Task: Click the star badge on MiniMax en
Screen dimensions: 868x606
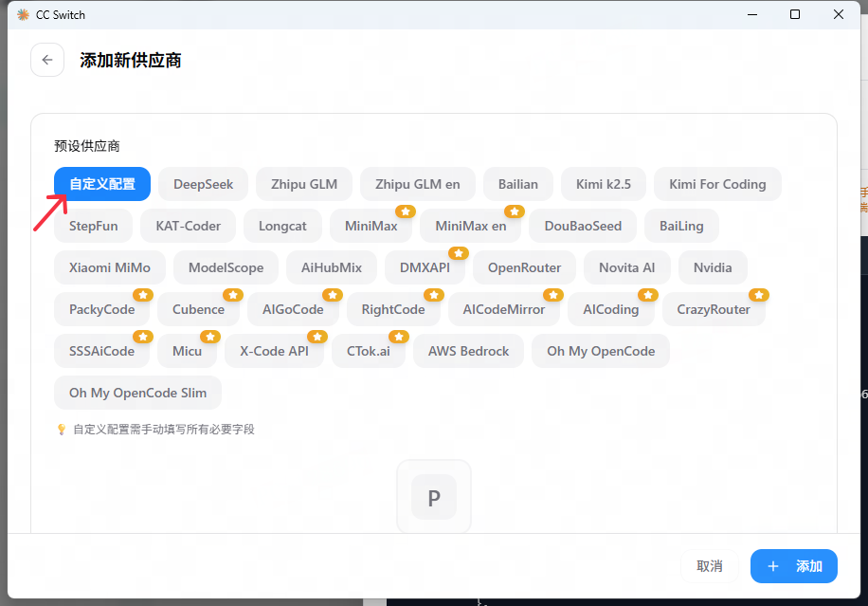Action: tap(515, 211)
